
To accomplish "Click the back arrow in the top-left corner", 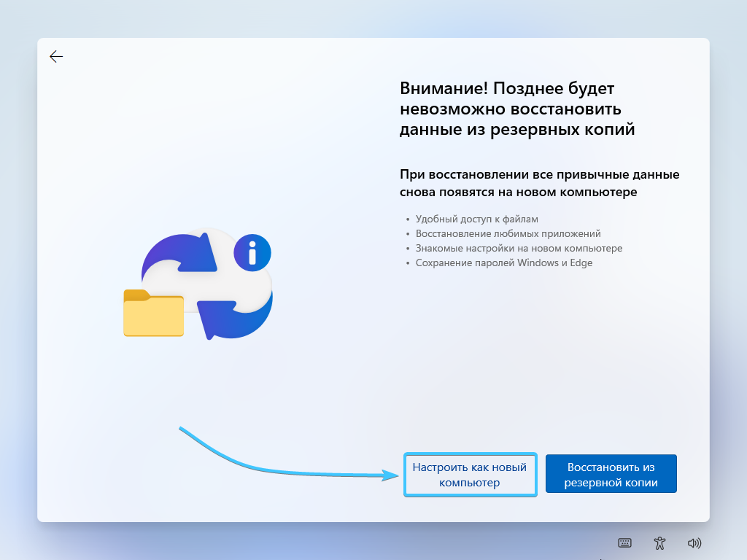I will pyautogui.click(x=56, y=57).
